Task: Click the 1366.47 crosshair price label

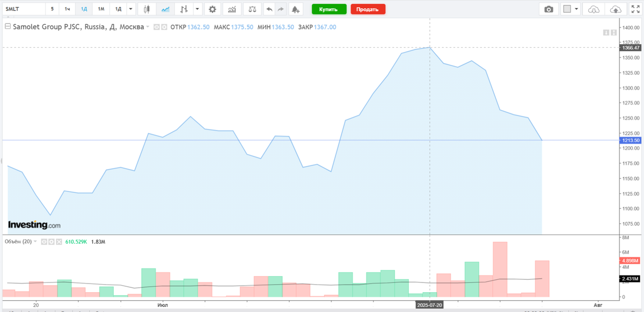Action: [631, 47]
